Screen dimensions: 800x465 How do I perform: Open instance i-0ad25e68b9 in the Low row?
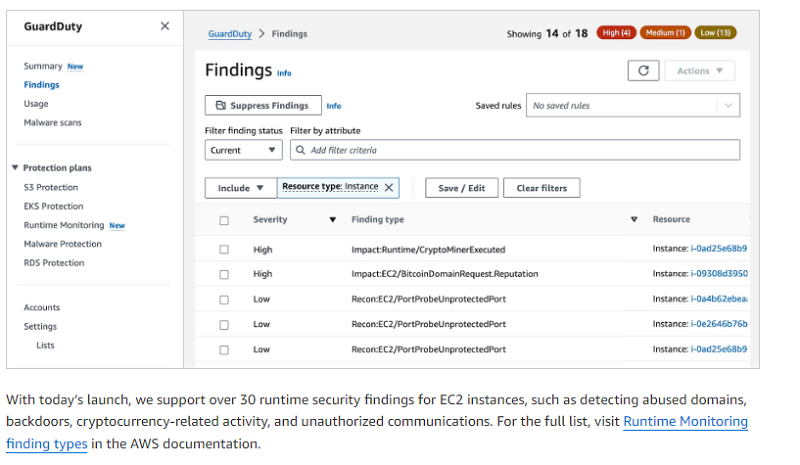click(719, 349)
